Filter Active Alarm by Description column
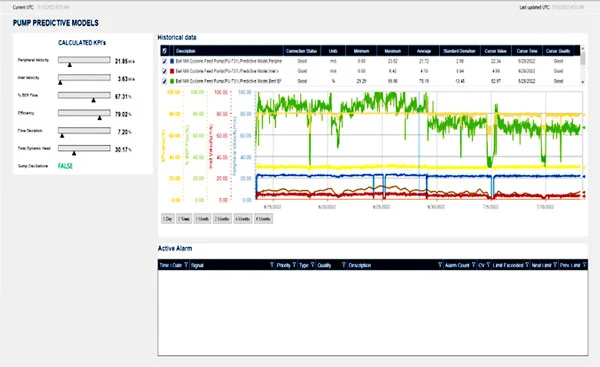 click(x=440, y=265)
